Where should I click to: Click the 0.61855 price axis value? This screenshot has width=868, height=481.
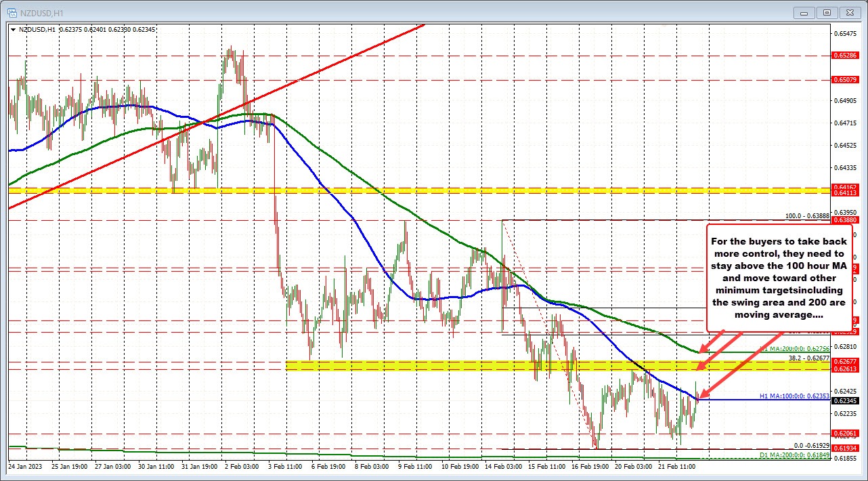pyautogui.click(x=844, y=458)
